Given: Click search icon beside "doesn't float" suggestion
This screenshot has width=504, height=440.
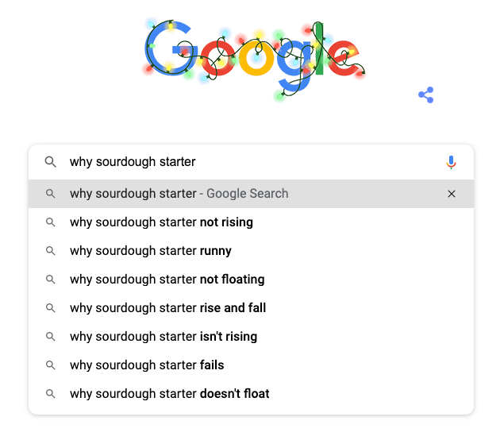Looking at the screenshot, I should pos(50,394).
